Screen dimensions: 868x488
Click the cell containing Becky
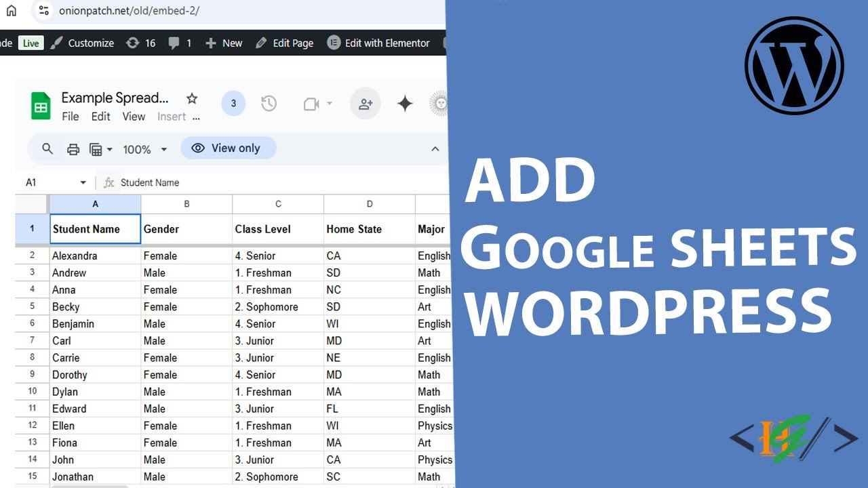pyautogui.click(x=95, y=307)
